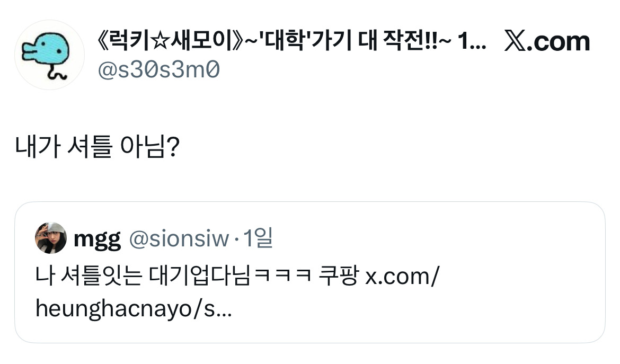This screenshot has height=364, width=620.
Task: Click the 1일 timestamp on quoted tweet
Action: [258, 238]
